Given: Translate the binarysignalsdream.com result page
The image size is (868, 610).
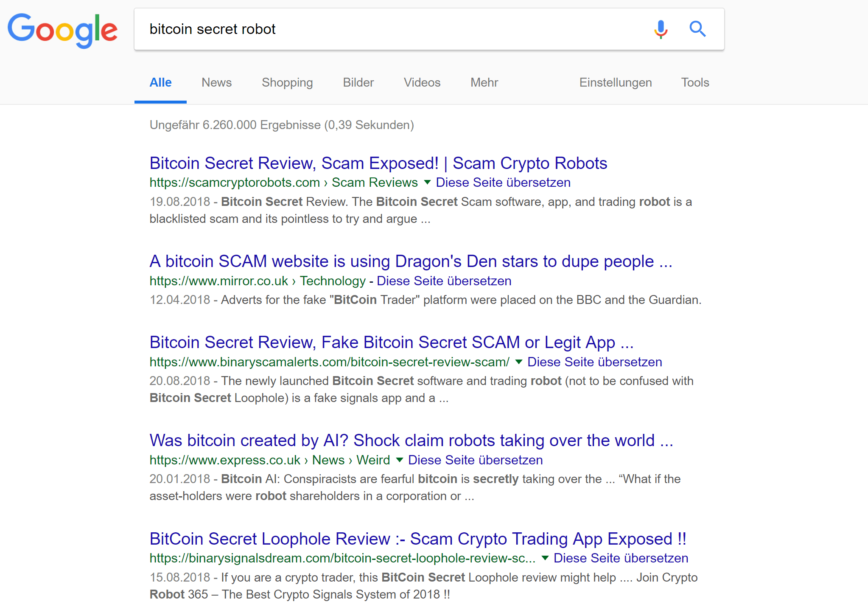Looking at the screenshot, I should pos(621,558).
